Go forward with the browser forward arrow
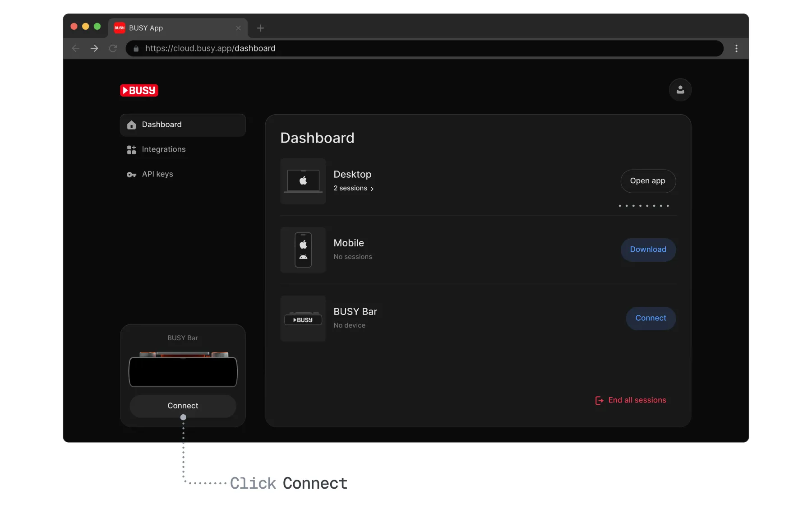Viewport: 812px width, 509px height. 94,48
